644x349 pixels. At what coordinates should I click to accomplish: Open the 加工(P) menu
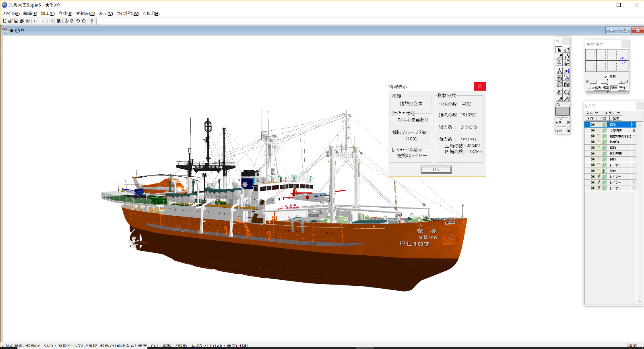47,13
